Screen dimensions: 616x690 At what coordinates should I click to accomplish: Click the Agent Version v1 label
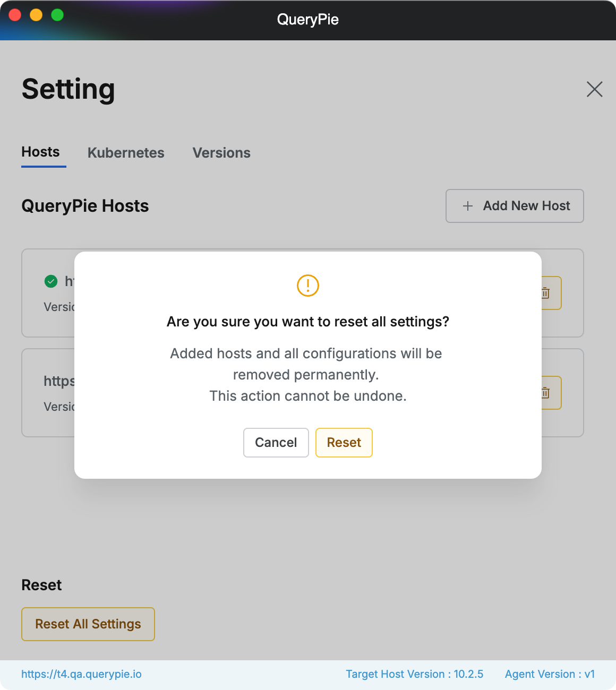point(550,674)
